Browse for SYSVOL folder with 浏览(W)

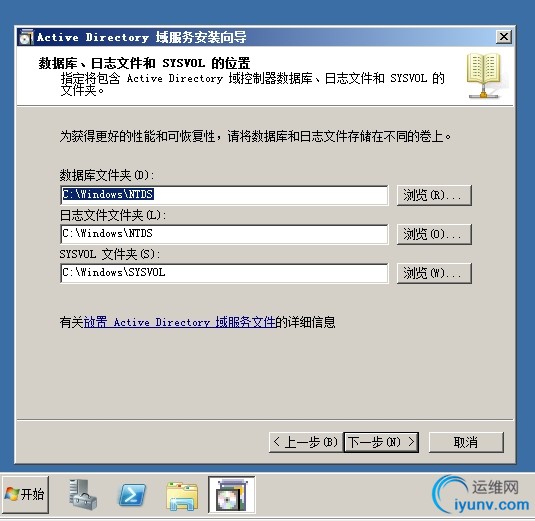click(x=434, y=273)
